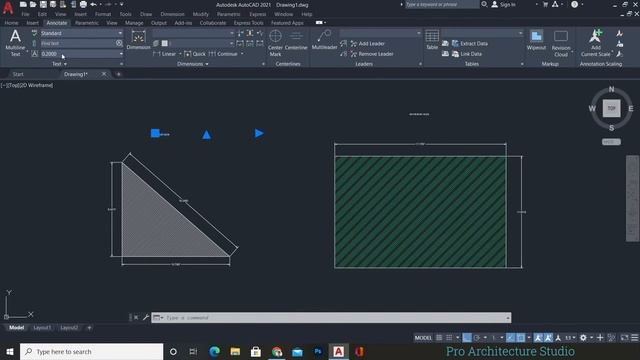Viewport: 640px width, 360px height.
Task: Expand the Text panel title arrow
Action: [x=65, y=64]
